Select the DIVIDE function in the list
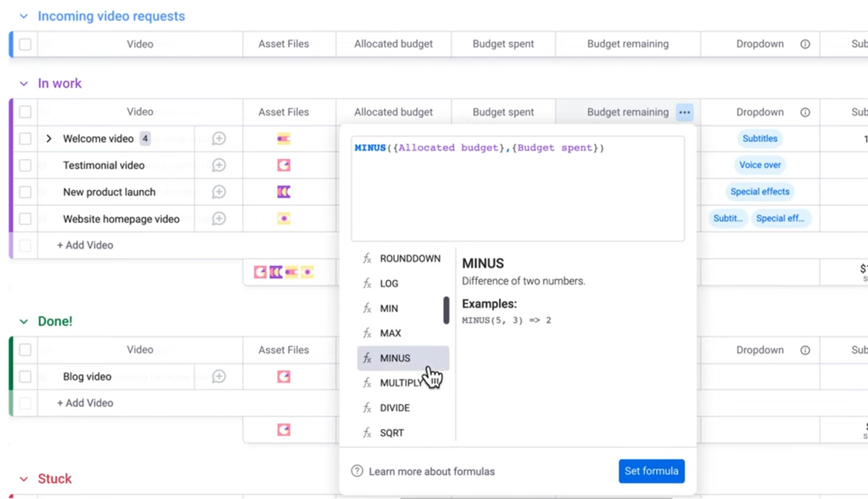 tap(395, 408)
